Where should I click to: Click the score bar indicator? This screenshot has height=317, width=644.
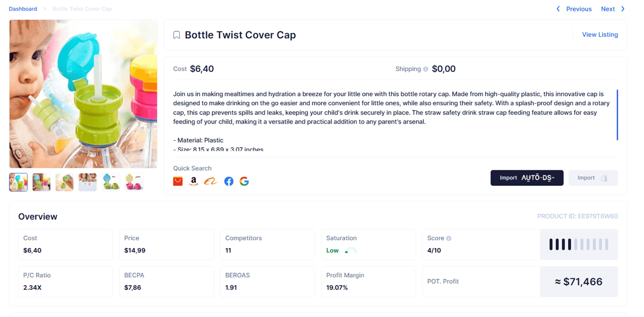tap(579, 244)
